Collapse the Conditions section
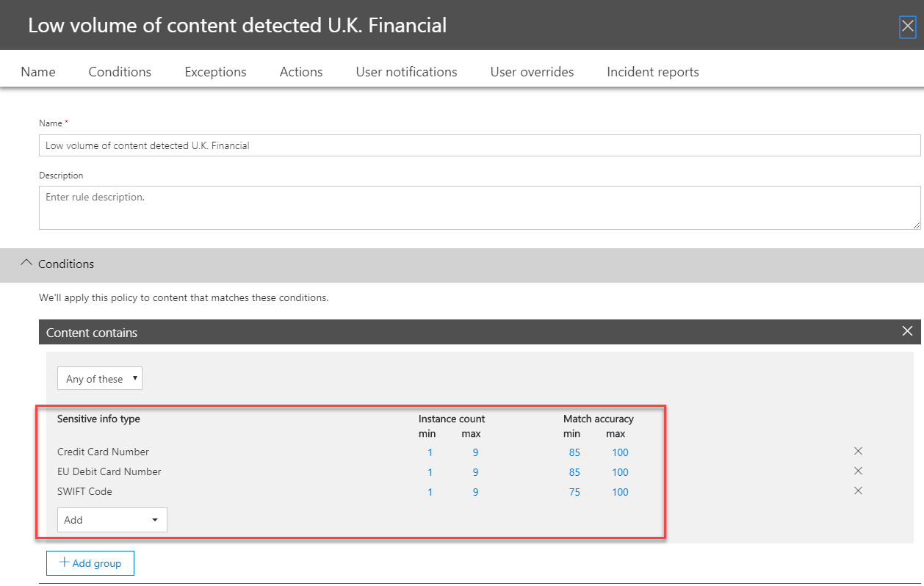This screenshot has width=924, height=586. [x=26, y=263]
